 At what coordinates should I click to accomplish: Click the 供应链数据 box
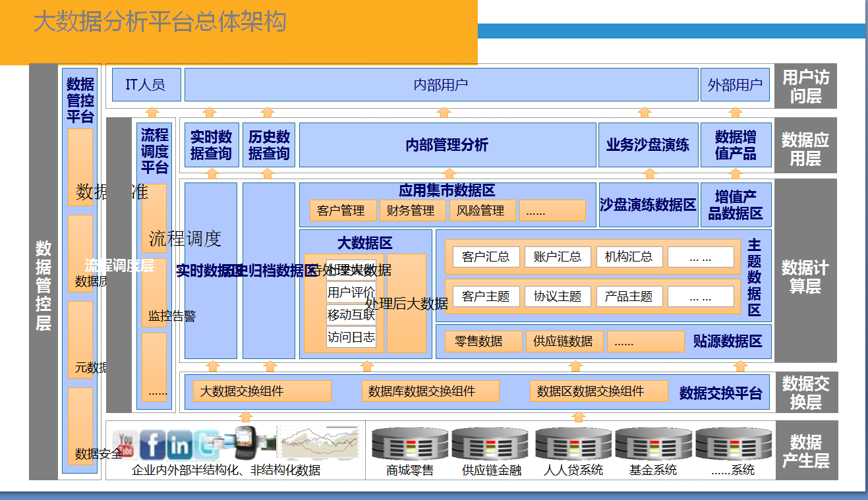pyautogui.click(x=564, y=341)
